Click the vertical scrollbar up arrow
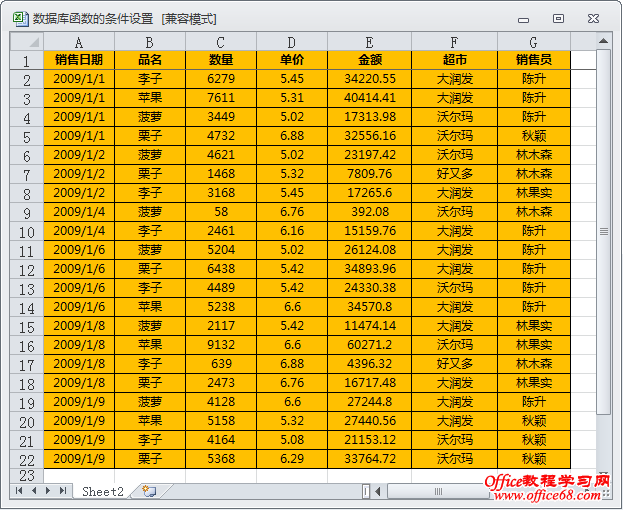This screenshot has height=510, width=623. tap(604, 41)
